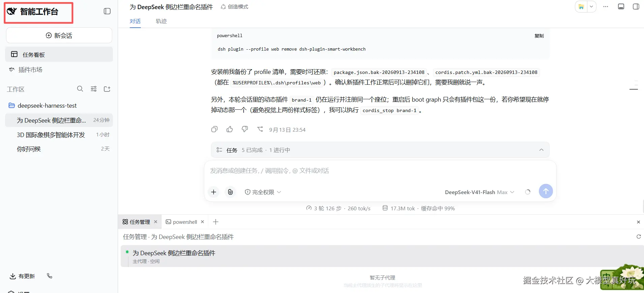
Task: Expand the dropdown arrow beside the folder button
Action: pyautogui.click(x=591, y=7)
